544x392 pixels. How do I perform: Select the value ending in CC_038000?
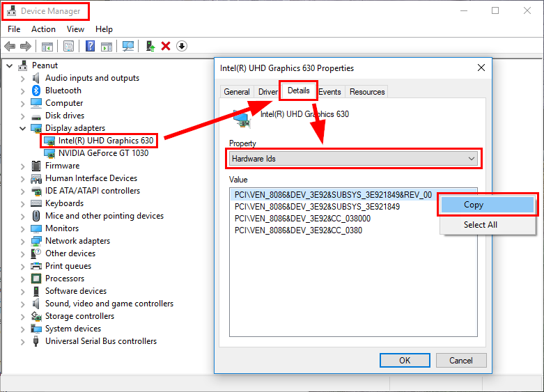point(302,219)
